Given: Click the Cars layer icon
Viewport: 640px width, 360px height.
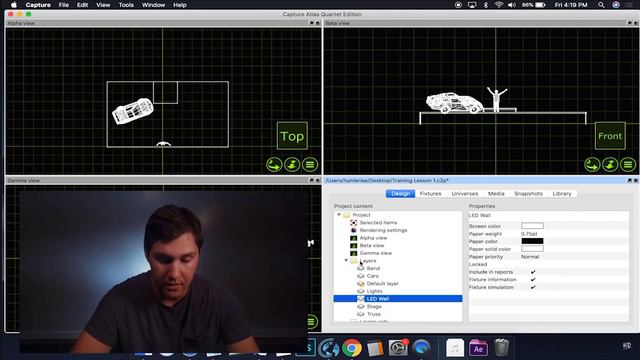Looking at the screenshot, I should [361, 276].
